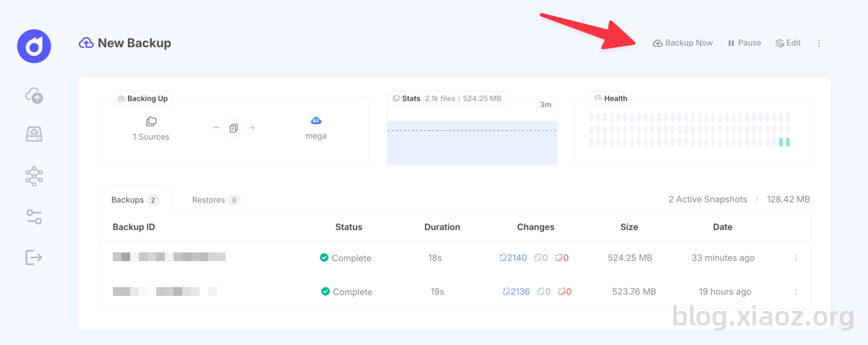The height and width of the screenshot is (345, 868).
Task: Click the Health panel label
Action: [611, 98]
